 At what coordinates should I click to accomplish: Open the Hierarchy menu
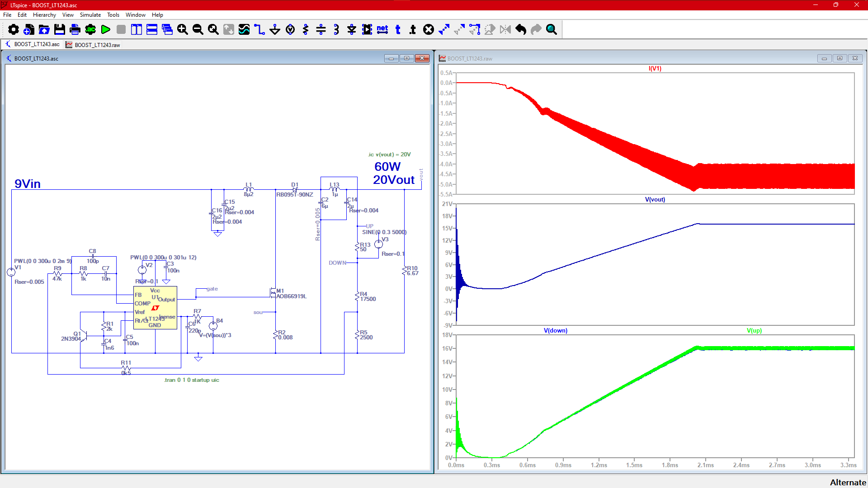[x=44, y=15]
